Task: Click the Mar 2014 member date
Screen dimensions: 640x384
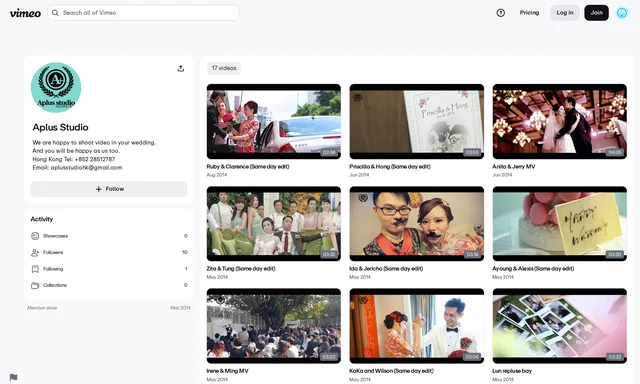Action: pyautogui.click(x=180, y=308)
